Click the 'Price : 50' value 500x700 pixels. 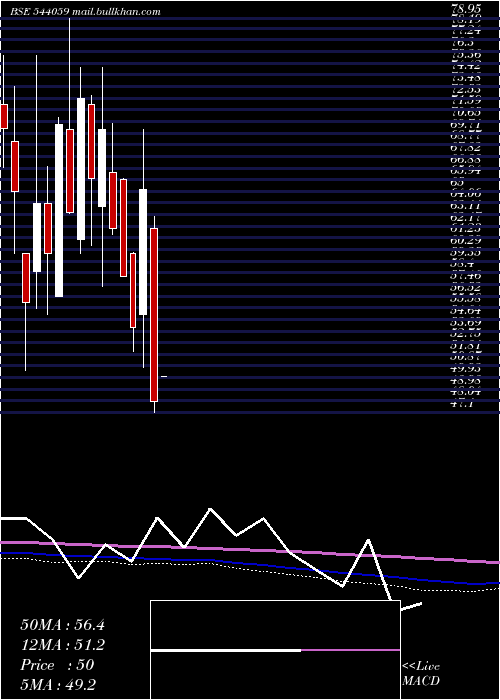point(57,665)
